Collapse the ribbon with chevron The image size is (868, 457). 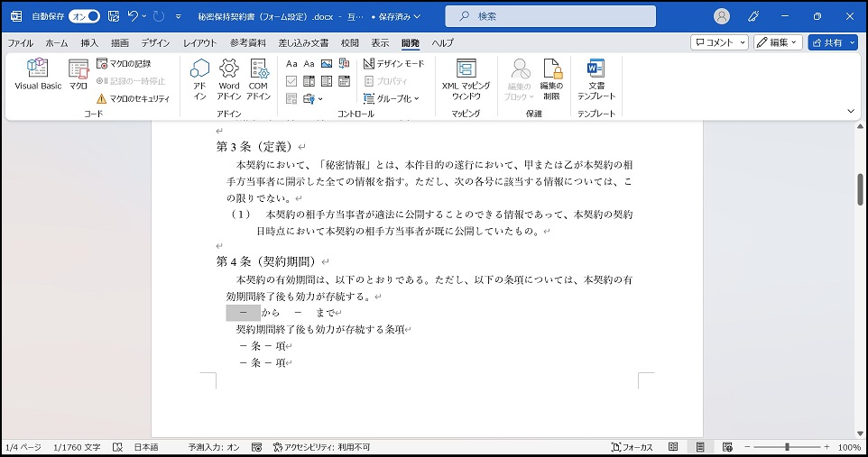click(851, 111)
